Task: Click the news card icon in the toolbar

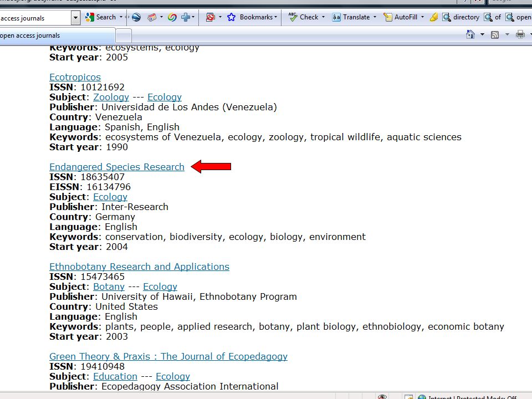Action: coord(152,17)
